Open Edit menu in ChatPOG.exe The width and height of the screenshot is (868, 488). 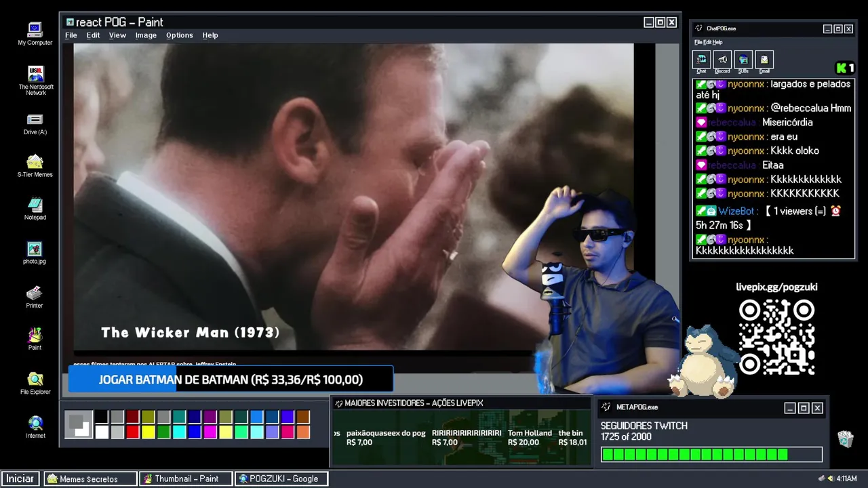pyautogui.click(x=707, y=42)
